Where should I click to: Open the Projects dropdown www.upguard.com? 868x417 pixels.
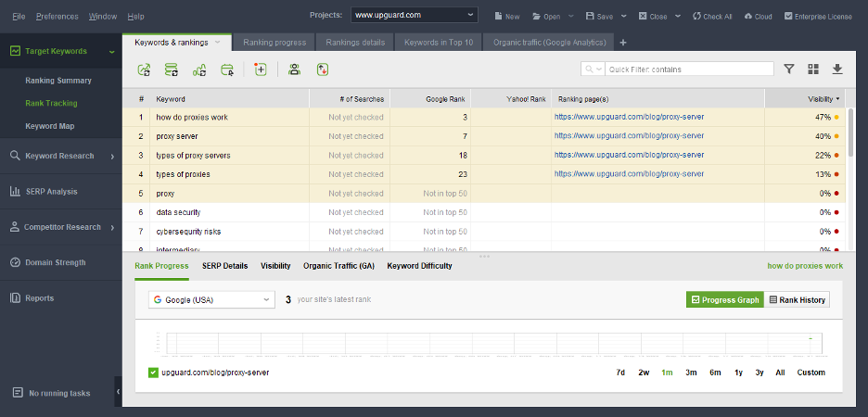point(415,16)
